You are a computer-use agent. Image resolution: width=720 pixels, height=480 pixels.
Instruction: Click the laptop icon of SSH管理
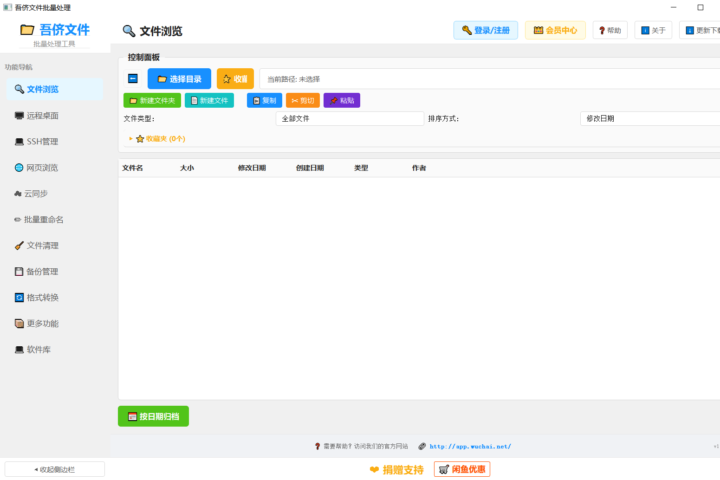[19, 141]
